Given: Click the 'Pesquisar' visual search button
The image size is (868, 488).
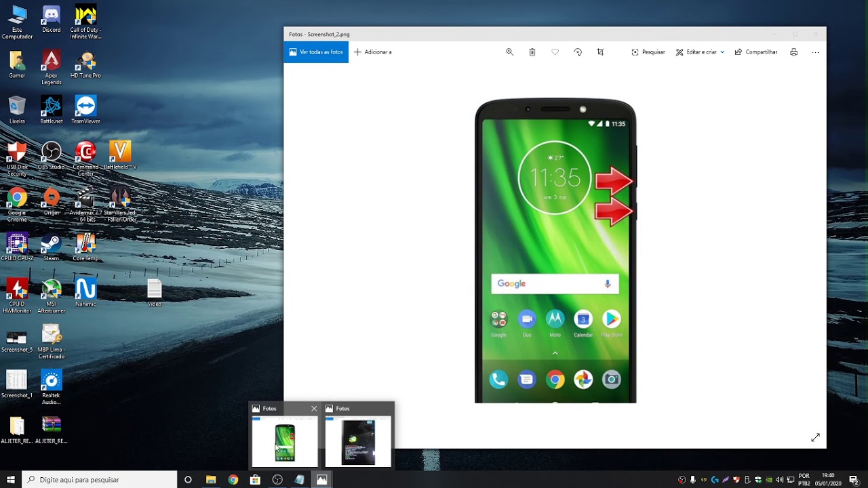Looking at the screenshot, I should [648, 52].
